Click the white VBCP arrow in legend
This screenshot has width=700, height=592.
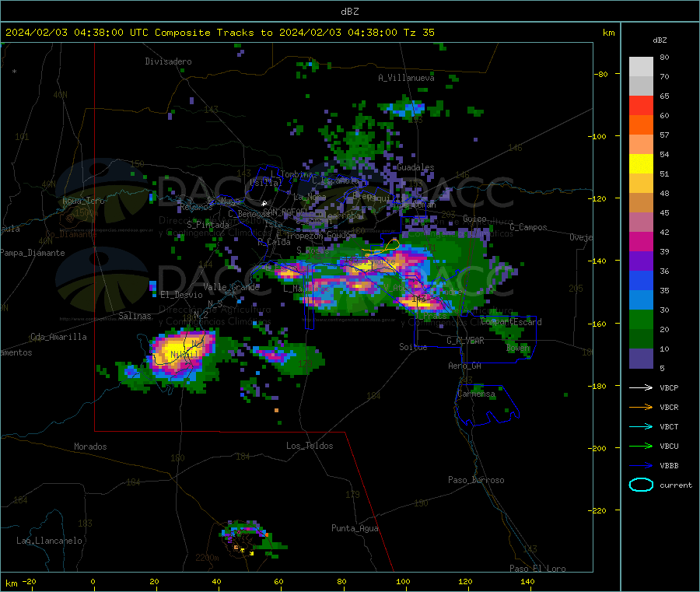point(641,387)
